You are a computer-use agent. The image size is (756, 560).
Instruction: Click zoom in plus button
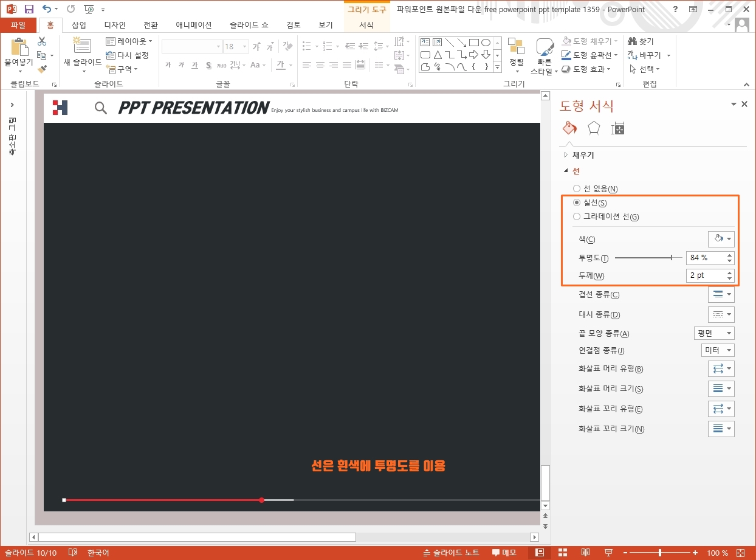pyautogui.click(x=696, y=553)
